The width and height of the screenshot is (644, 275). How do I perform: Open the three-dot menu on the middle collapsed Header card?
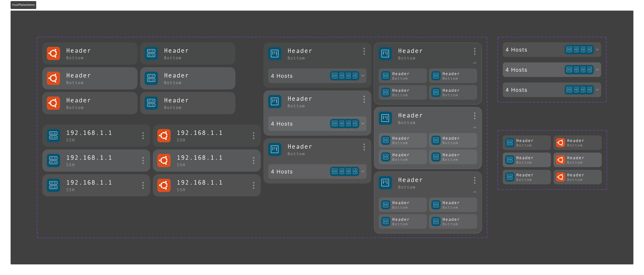click(364, 99)
